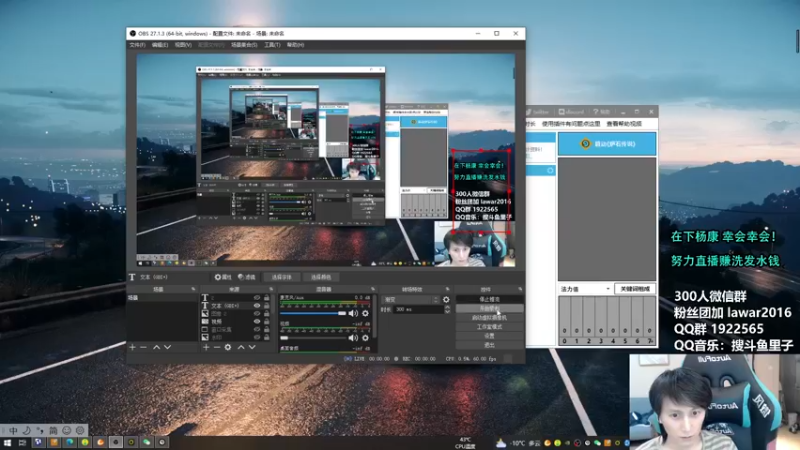
Task: Enable 工作室模式 studio mode button
Action: pos(489,327)
